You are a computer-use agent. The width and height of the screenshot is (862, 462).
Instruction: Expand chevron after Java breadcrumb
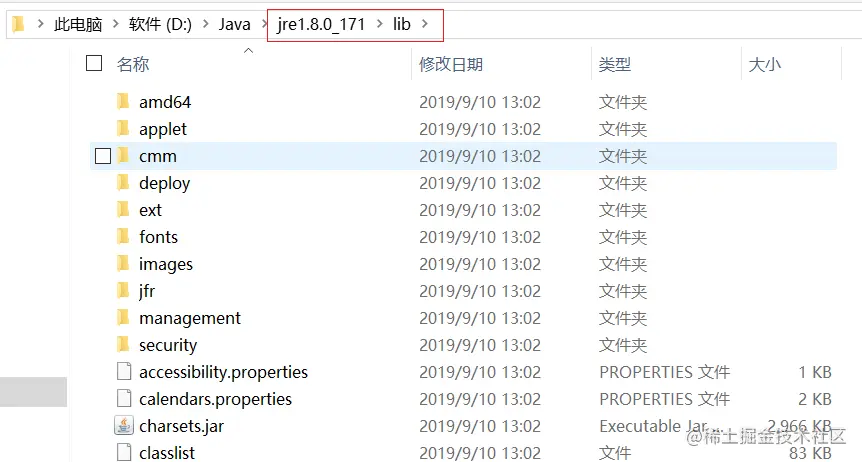(x=264, y=24)
